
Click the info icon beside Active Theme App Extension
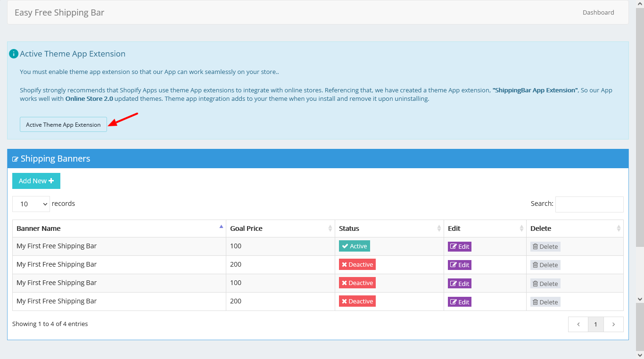point(14,54)
